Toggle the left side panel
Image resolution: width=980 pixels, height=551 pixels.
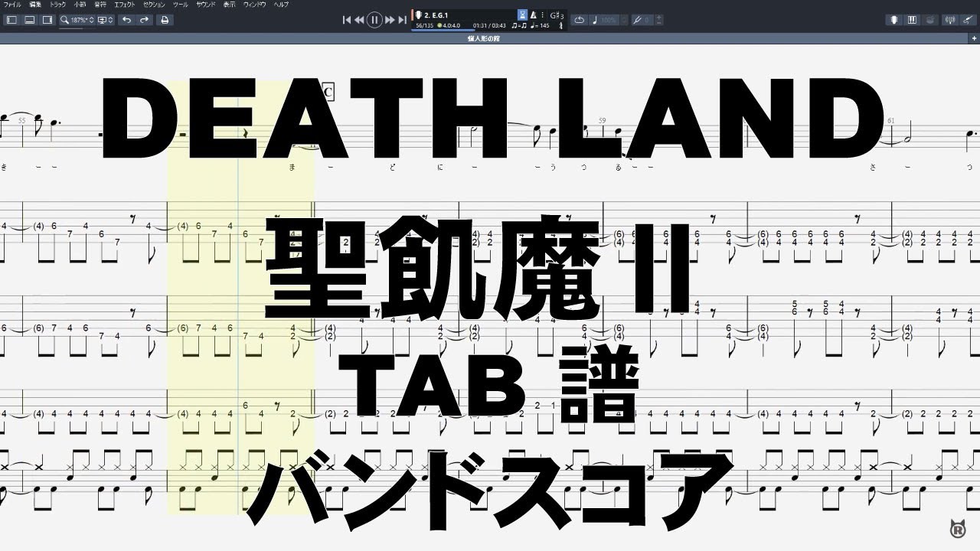pyautogui.click(x=11, y=20)
